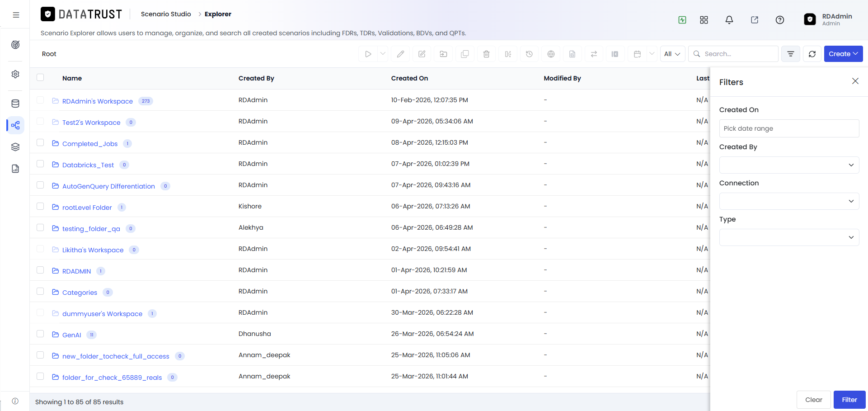The height and width of the screenshot is (411, 868).
Task: Check the rootLevel Folder row checkbox
Action: [x=40, y=206]
